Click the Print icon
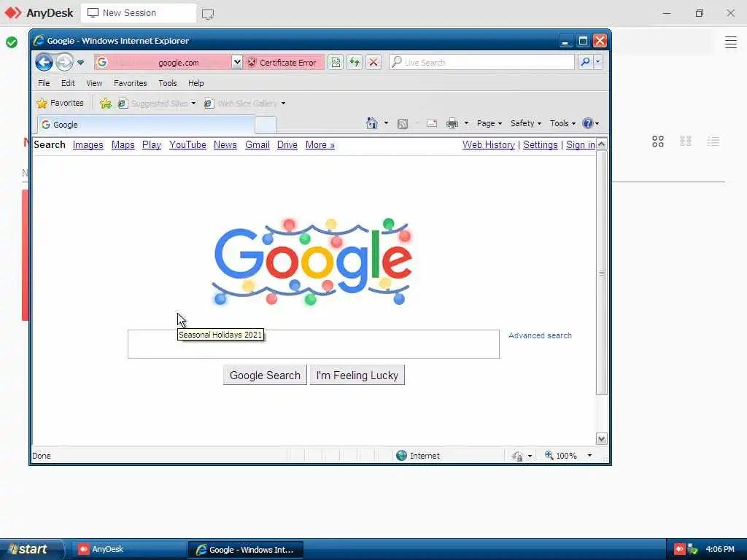This screenshot has width=747, height=560. click(452, 123)
